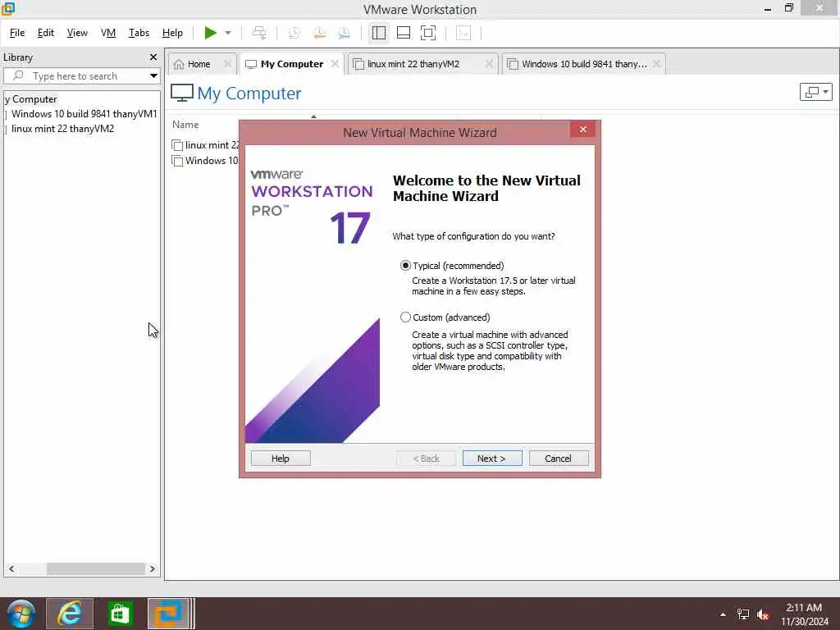Open the VM menu
Screen dimensions: 840x630
(108, 33)
